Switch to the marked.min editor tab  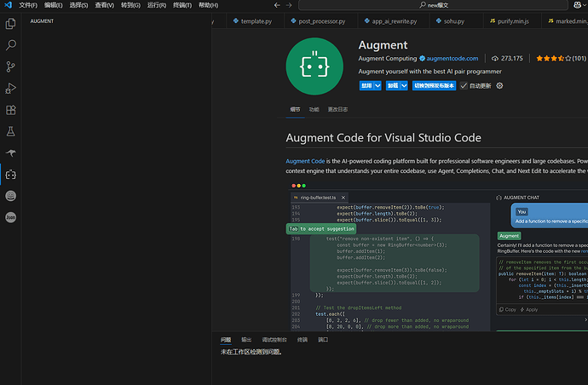pyautogui.click(x=566, y=21)
